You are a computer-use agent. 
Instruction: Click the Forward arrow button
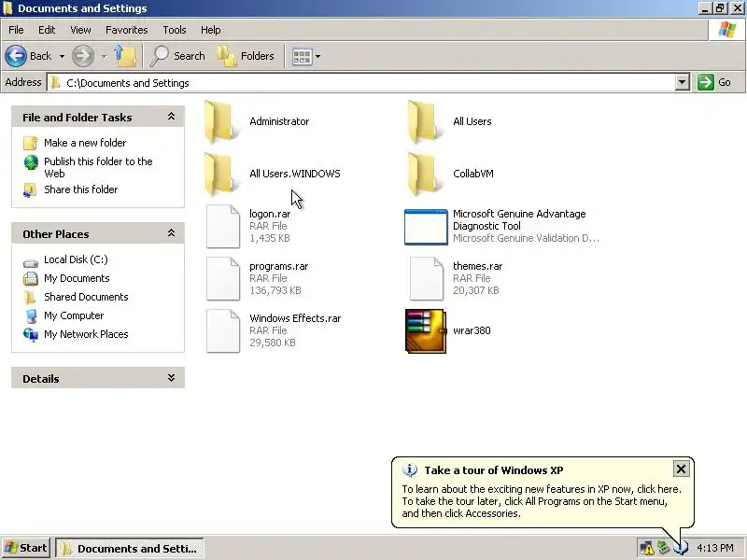pos(83,56)
